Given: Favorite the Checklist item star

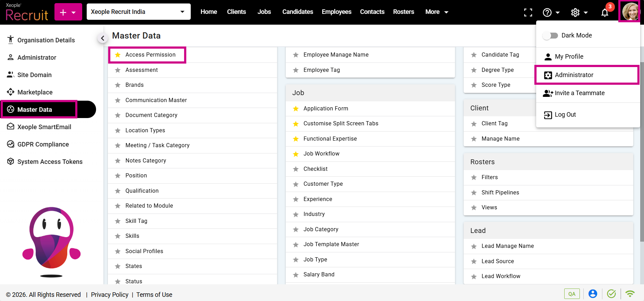Looking at the screenshot, I should pyautogui.click(x=296, y=169).
